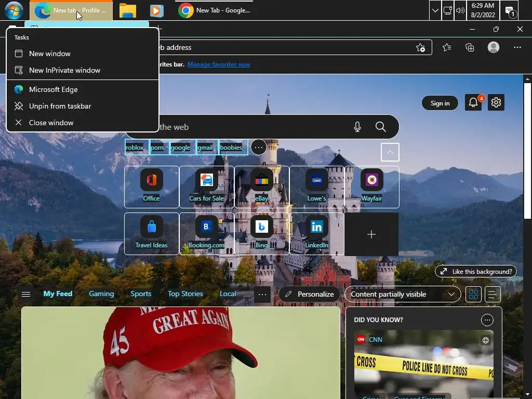The image size is (532, 399).
Task: Show hidden system tray icons chevron
Action: (x=435, y=10)
